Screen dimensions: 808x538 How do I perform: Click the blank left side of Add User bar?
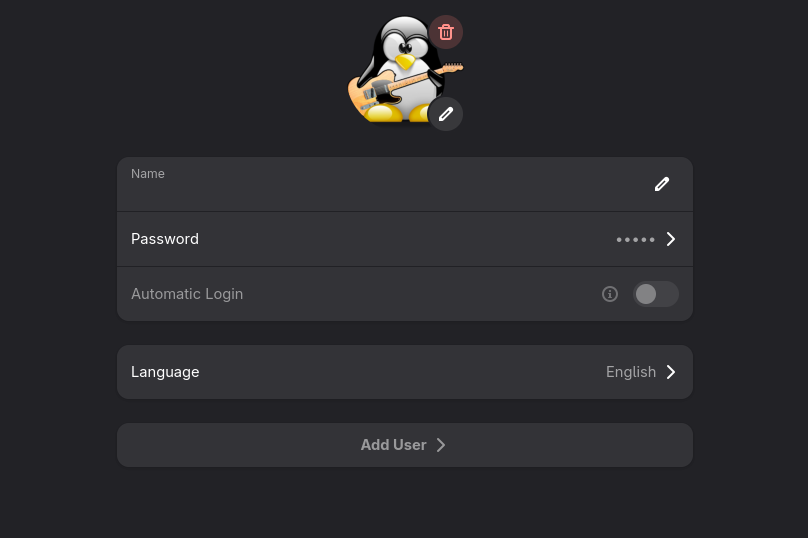coord(220,445)
